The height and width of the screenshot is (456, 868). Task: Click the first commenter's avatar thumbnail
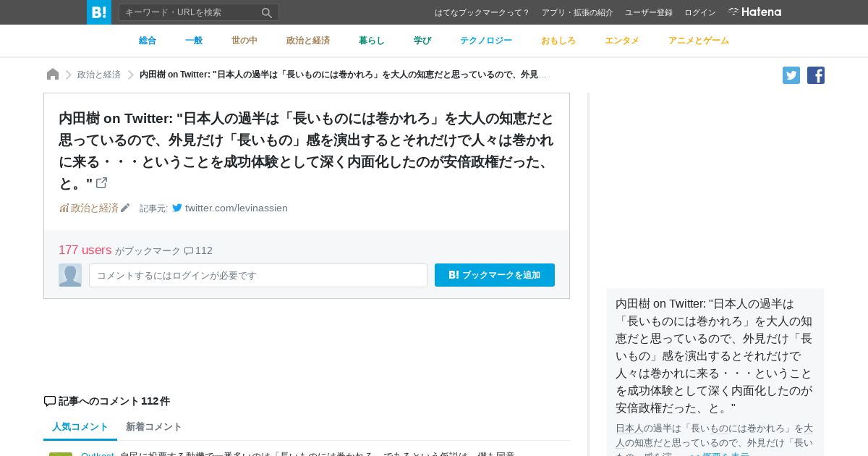(61, 454)
